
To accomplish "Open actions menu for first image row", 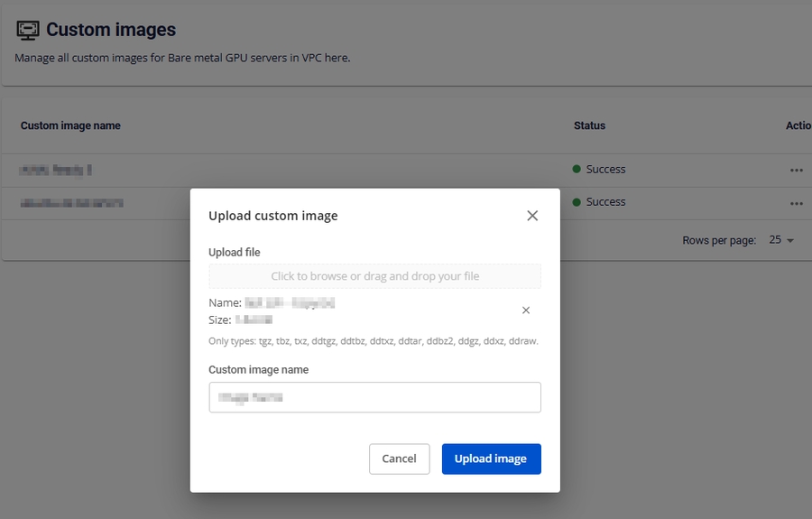I will (x=796, y=170).
